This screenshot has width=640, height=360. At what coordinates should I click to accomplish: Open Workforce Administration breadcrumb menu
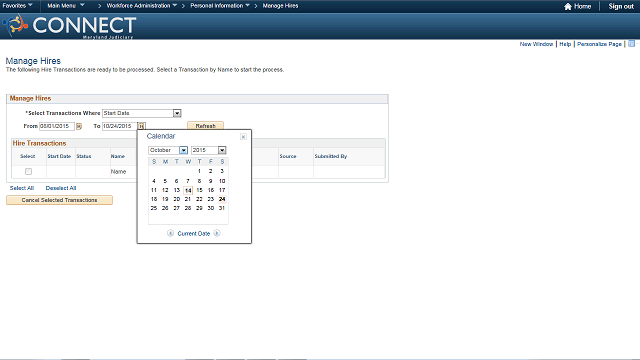point(142,6)
